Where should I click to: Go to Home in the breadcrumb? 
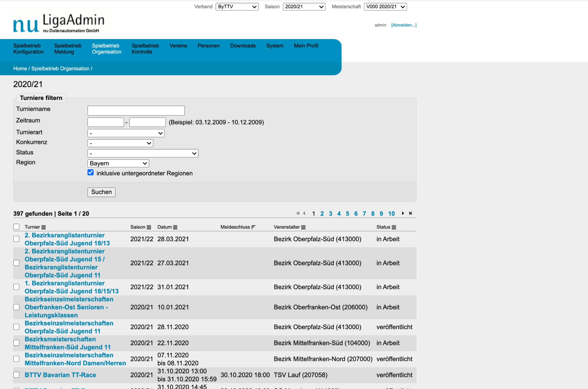click(x=20, y=69)
